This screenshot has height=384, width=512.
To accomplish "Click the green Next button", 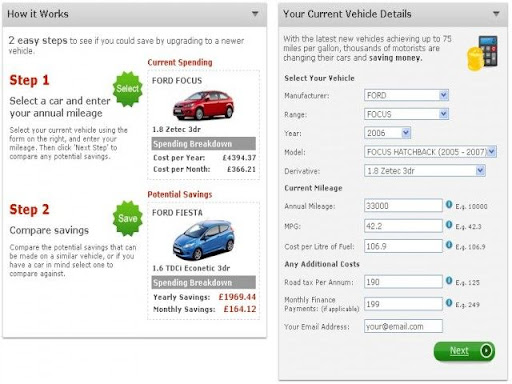I will coord(464,351).
